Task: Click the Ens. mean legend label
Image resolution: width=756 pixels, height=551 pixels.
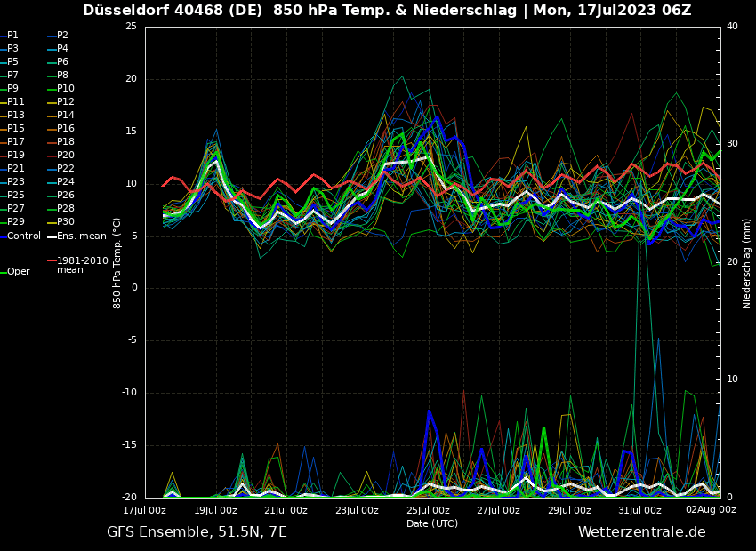Action: pyautogui.click(x=81, y=236)
